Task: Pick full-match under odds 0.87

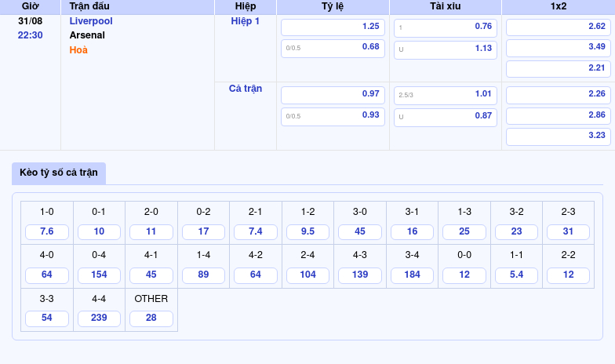Action: click(x=445, y=116)
